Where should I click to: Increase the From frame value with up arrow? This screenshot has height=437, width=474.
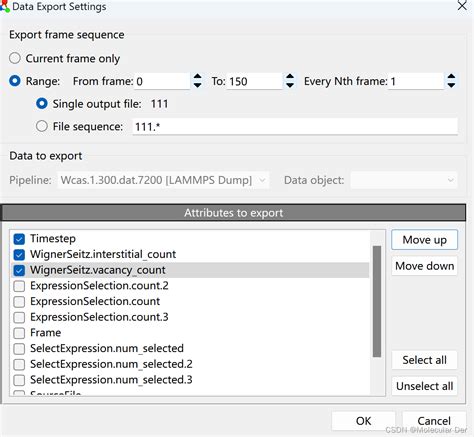[197, 77]
